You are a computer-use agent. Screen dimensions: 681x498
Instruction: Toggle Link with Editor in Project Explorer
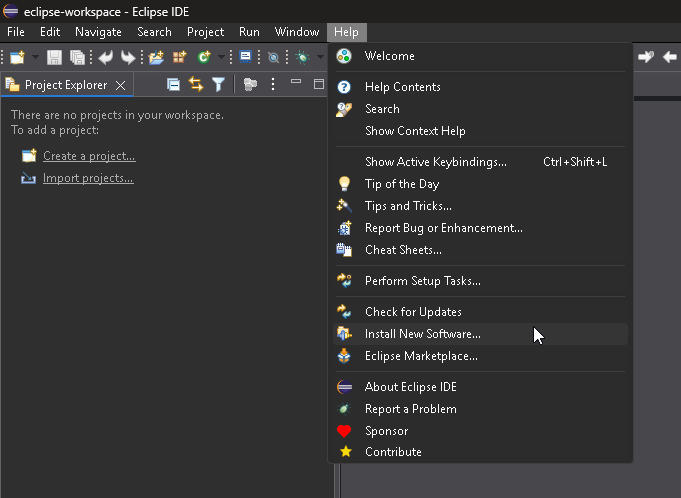tap(196, 84)
